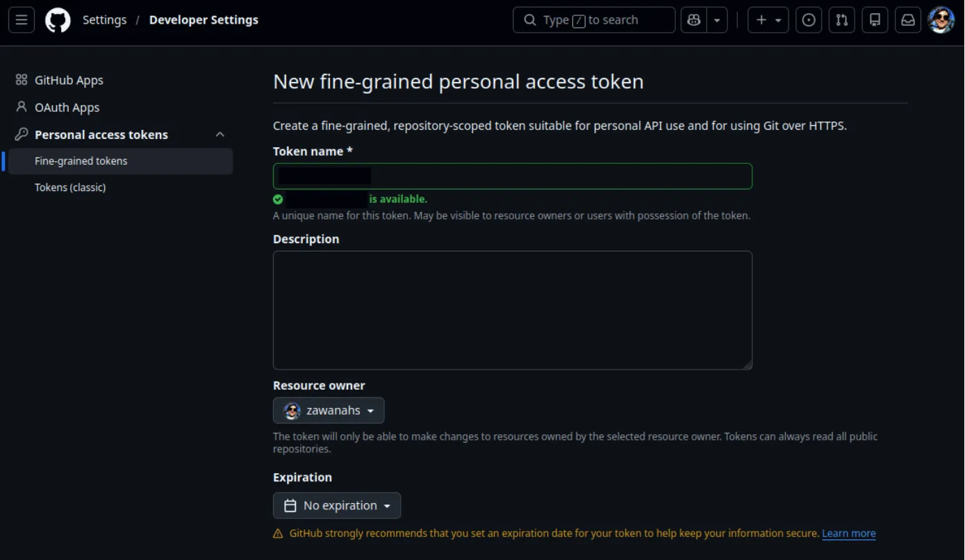This screenshot has height=560, width=965.
Task: Click the Developer Settings breadcrumb
Action: coord(204,20)
